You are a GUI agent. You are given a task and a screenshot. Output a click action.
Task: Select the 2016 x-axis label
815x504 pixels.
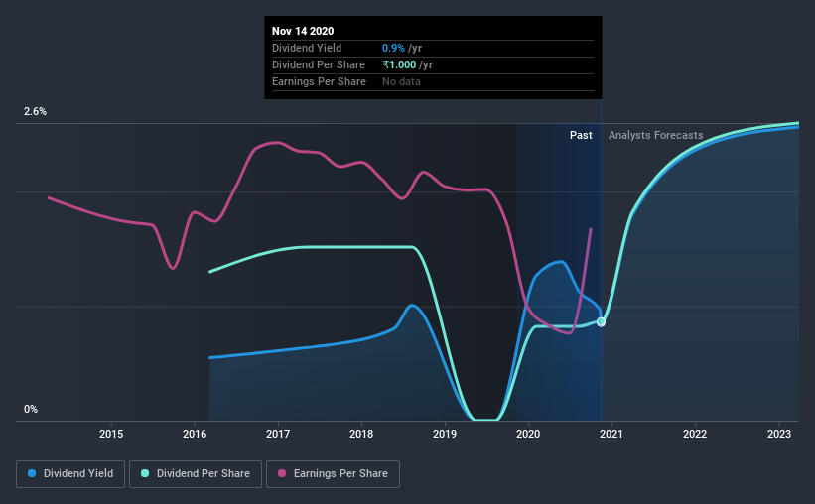[195, 434]
